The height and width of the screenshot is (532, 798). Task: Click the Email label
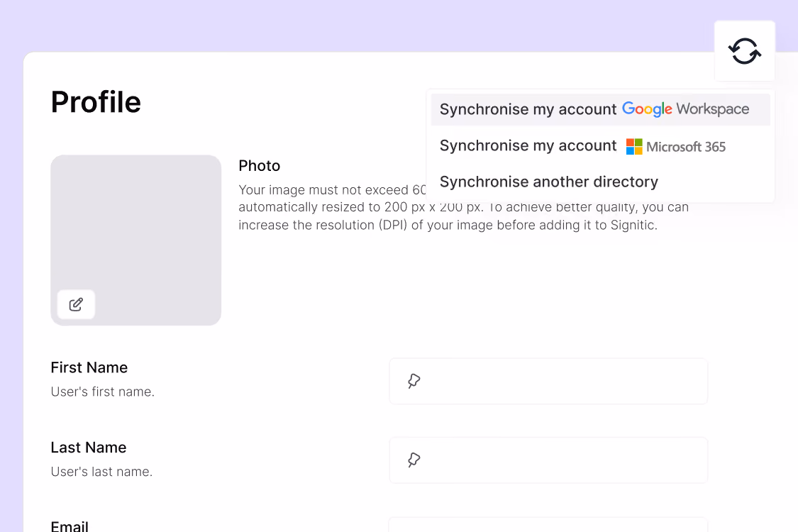[70, 526]
